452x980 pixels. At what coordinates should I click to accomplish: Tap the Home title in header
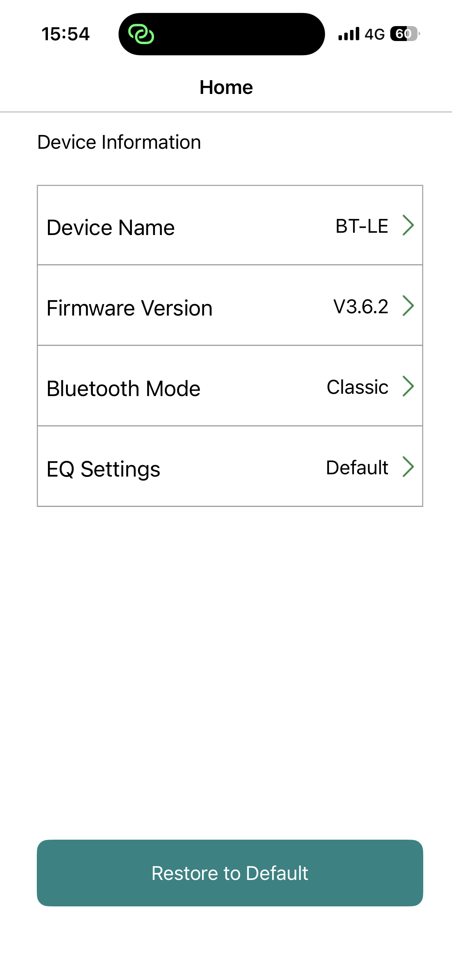(226, 87)
